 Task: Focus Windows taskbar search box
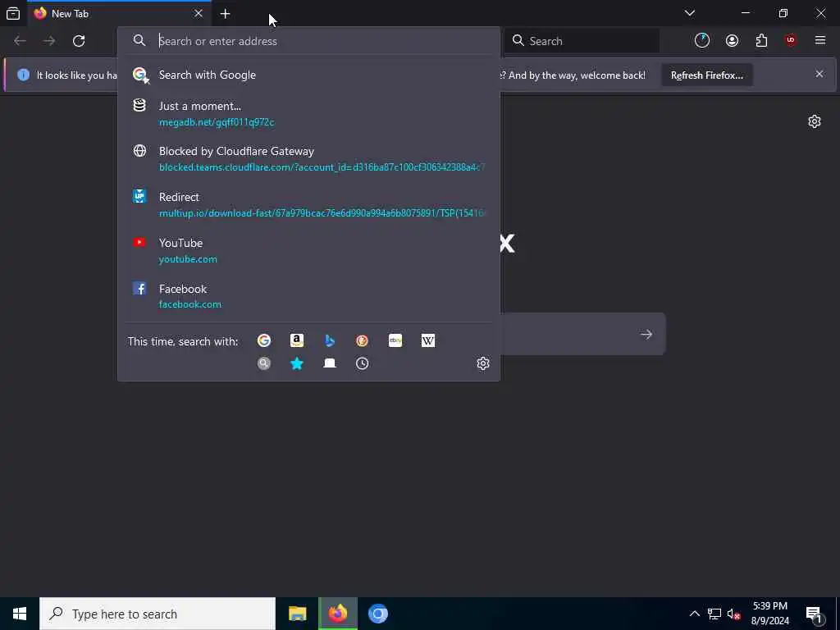pyautogui.click(x=157, y=614)
